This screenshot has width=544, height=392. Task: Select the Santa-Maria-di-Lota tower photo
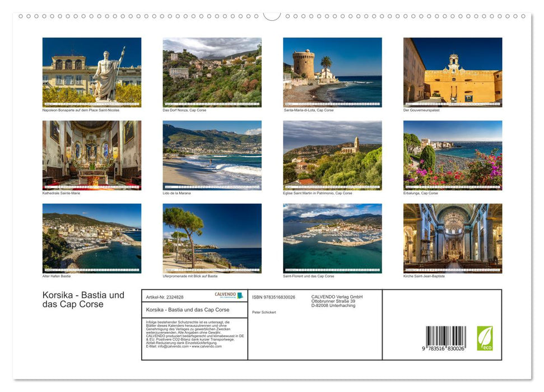[x=332, y=72]
